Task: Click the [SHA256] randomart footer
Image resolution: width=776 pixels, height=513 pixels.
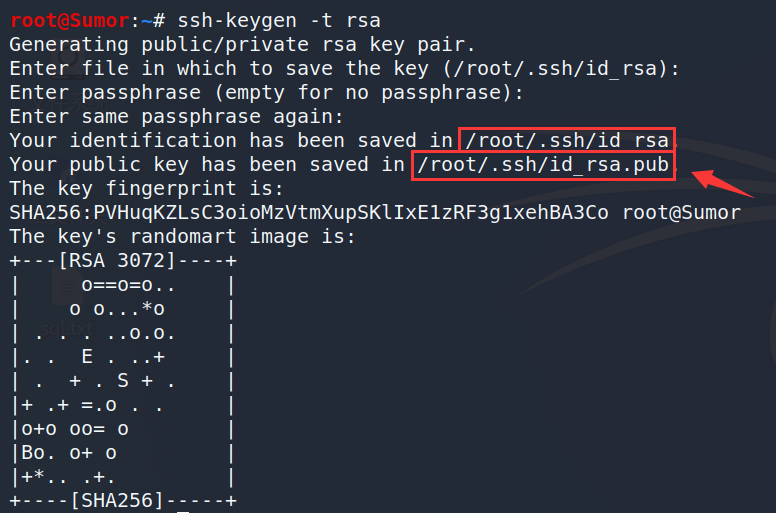Action: pyautogui.click(x=117, y=500)
